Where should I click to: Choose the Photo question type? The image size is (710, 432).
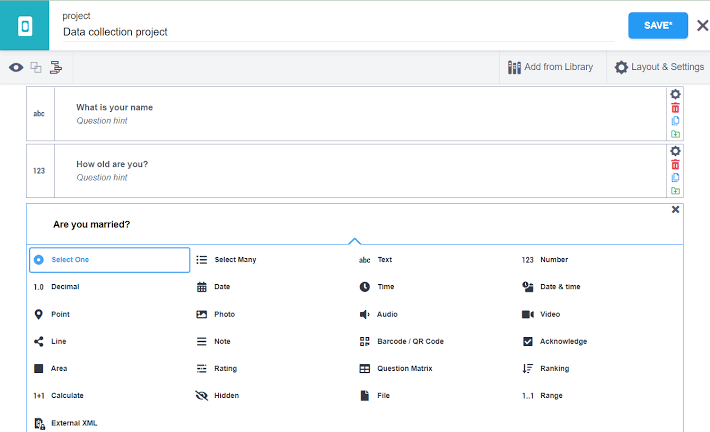point(224,314)
